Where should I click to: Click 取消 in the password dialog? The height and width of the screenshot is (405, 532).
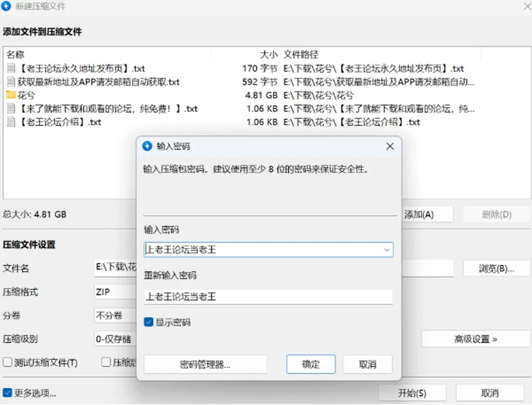(368, 365)
